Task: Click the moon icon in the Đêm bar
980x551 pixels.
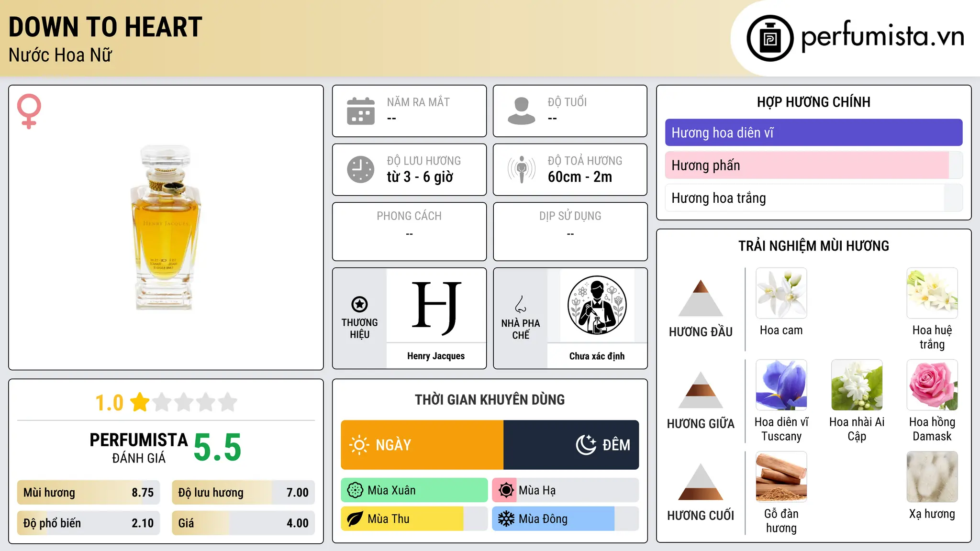Action: coord(586,445)
